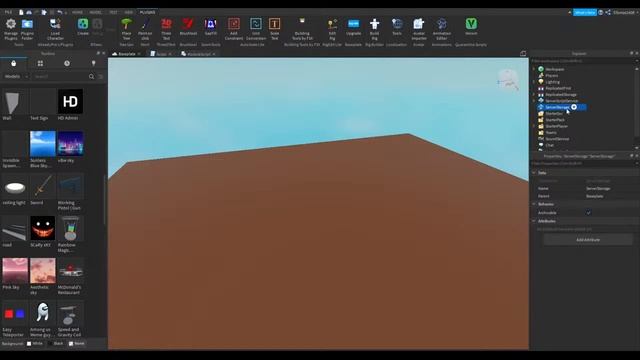The image size is (640, 360).
Task: Open Unit Conversion tool
Action: click(x=256, y=29)
